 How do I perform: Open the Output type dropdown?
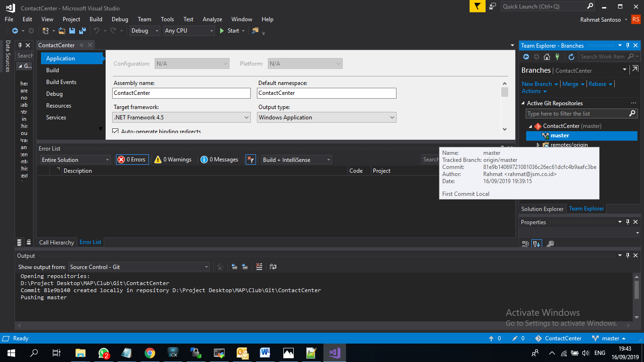point(327,118)
